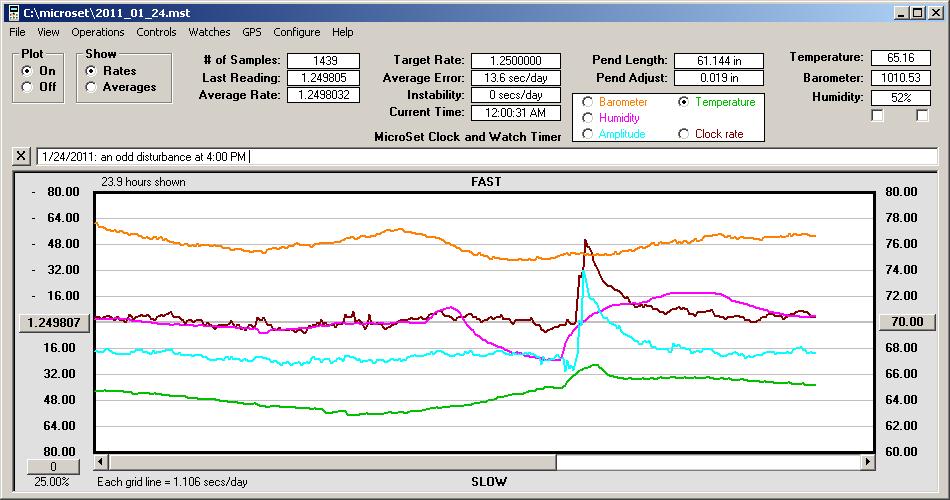The height and width of the screenshot is (500, 950).
Task: Click the horizontal scrollbar thumb
Action: pos(333,462)
